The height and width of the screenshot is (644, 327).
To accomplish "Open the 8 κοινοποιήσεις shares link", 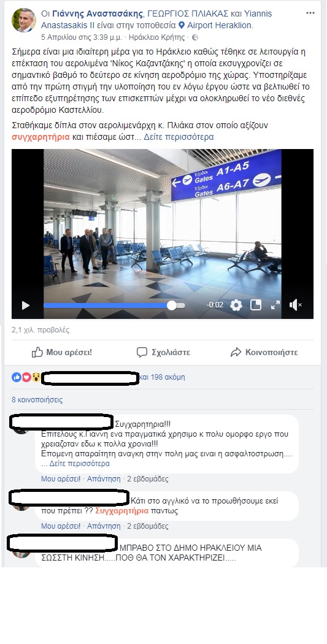I will click(37, 399).
